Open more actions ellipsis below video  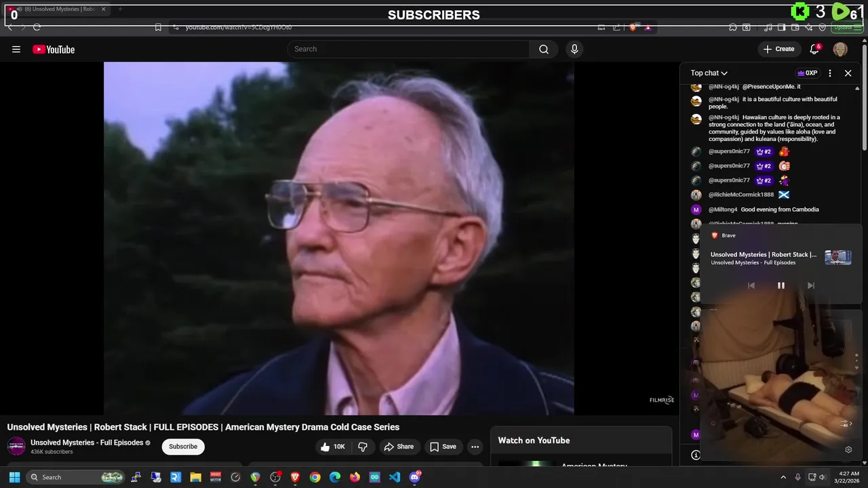click(x=475, y=447)
